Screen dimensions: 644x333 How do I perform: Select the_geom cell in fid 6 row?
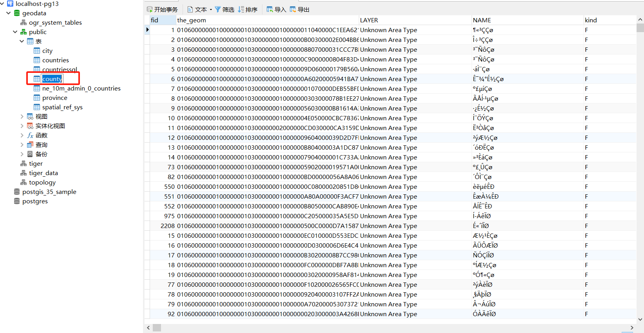pyautogui.click(x=267, y=79)
